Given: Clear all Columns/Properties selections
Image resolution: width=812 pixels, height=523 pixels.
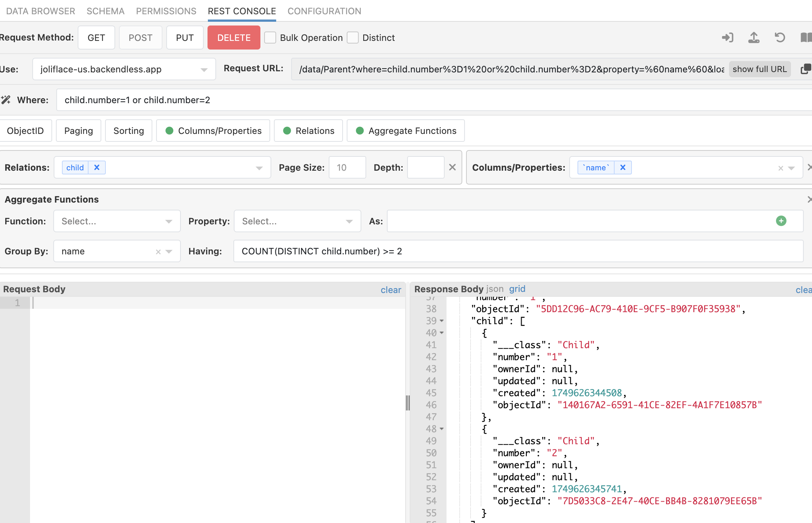Looking at the screenshot, I should [x=781, y=168].
